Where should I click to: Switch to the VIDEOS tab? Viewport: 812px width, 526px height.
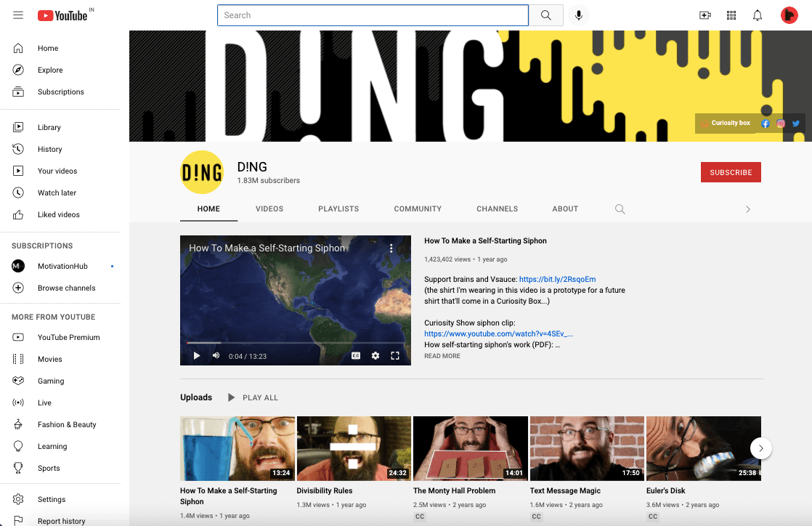pos(269,209)
